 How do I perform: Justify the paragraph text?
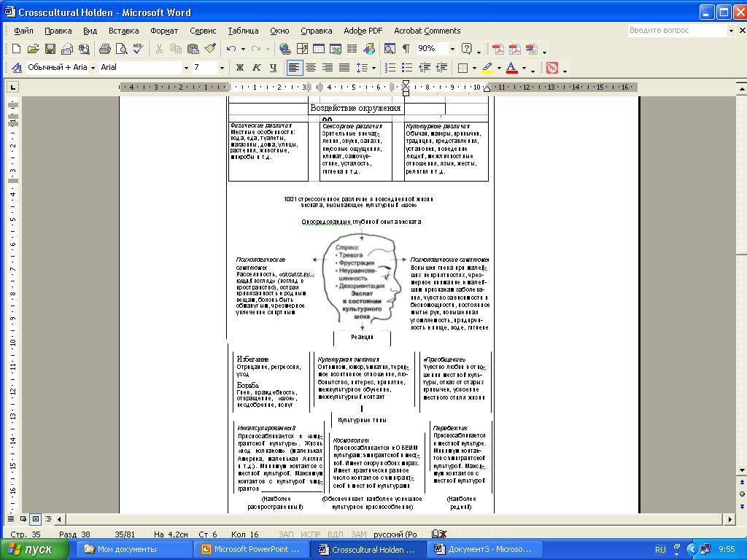pyautogui.click(x=344, y=68)
